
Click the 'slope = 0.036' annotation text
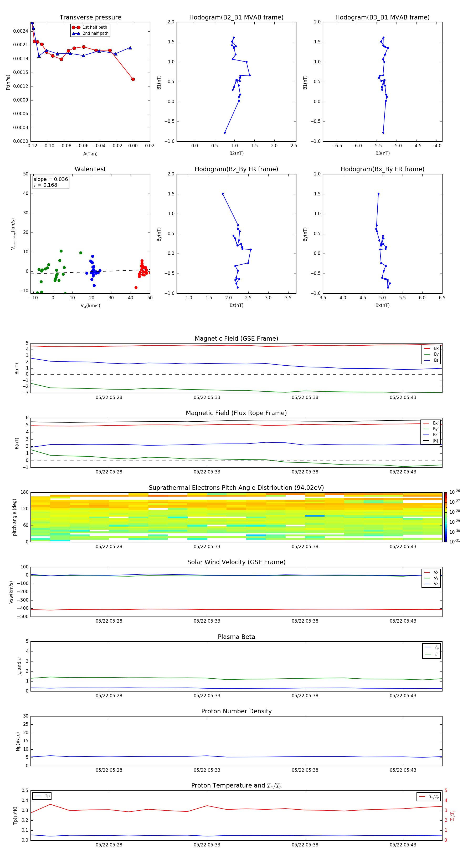(50, 179)
